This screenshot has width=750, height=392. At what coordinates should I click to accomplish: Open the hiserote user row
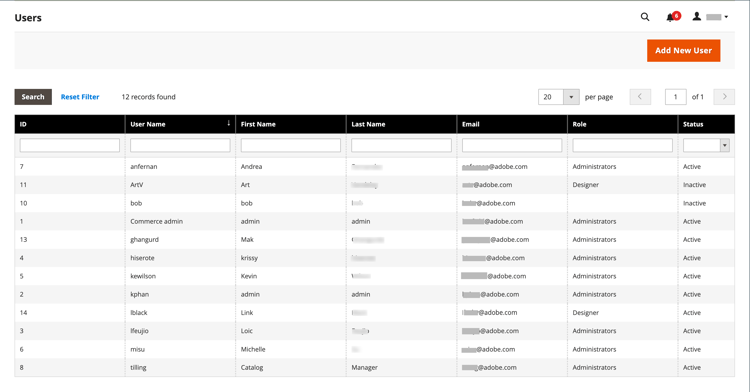click(x=375, y=258)
